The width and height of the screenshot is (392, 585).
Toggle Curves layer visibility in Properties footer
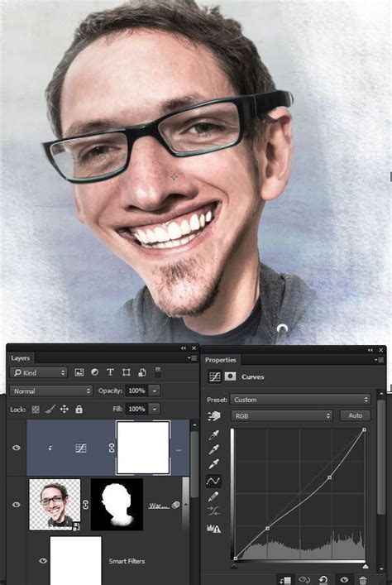click(x=343, y=580)
